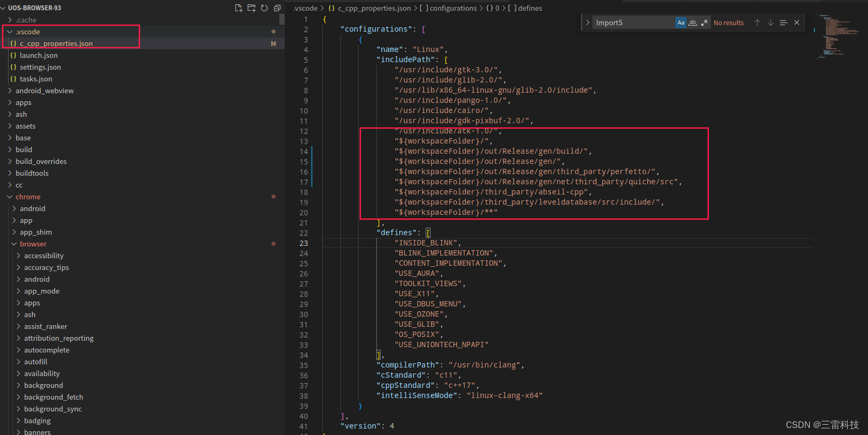Expand the build_overrides folder
The image size is (868, 435).
pyautogui.click(x=142, y=161)
